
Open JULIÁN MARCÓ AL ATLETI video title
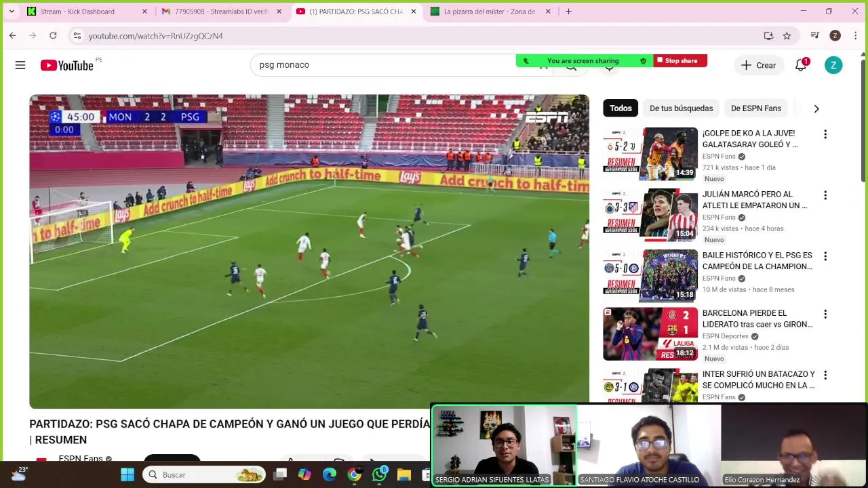[755, 200]
